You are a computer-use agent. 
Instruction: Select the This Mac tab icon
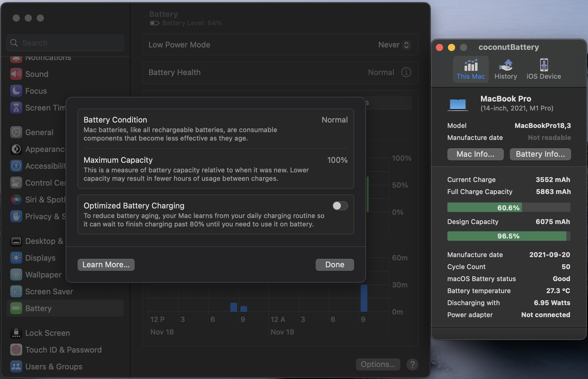(x=471, y=69)
